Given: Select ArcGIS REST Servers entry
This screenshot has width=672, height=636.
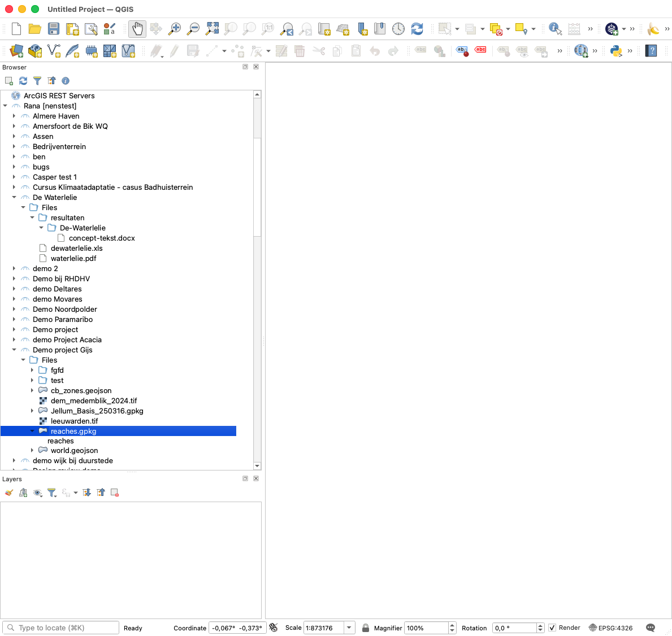Looking at the screenshot, I should click(59, 95).
